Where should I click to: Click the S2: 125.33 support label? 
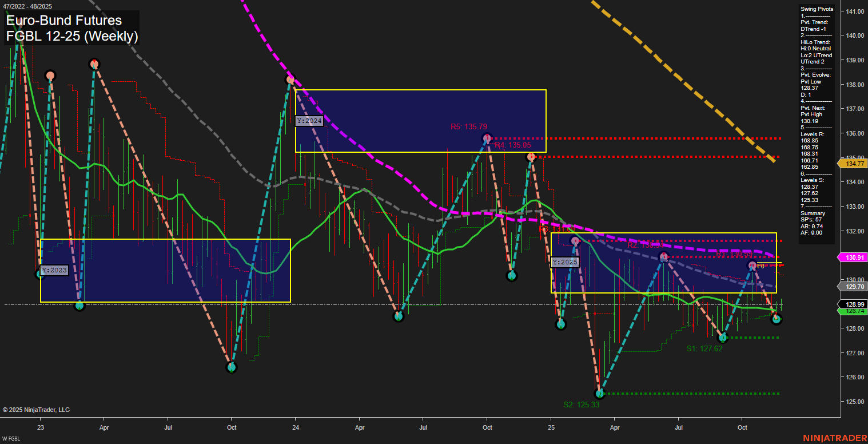click(x=581, y=404)
